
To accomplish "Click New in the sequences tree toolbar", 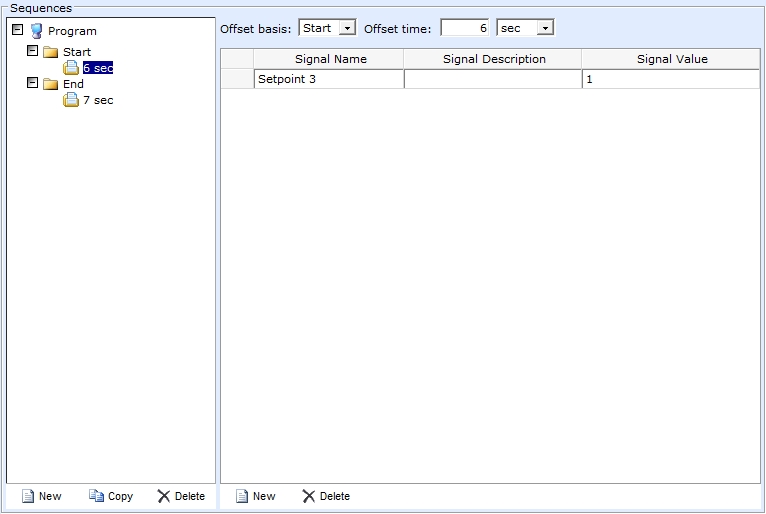I will click(x=41, y=496).
